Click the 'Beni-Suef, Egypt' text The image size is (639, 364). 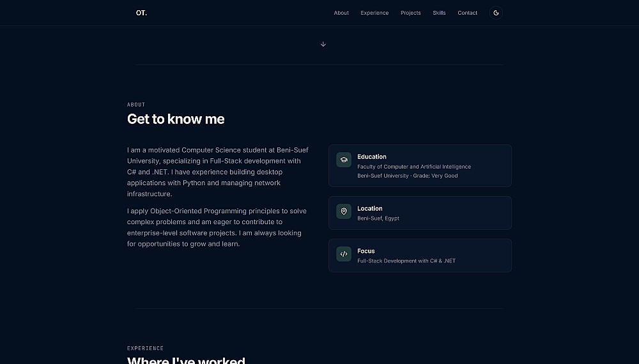pos(378,218)
